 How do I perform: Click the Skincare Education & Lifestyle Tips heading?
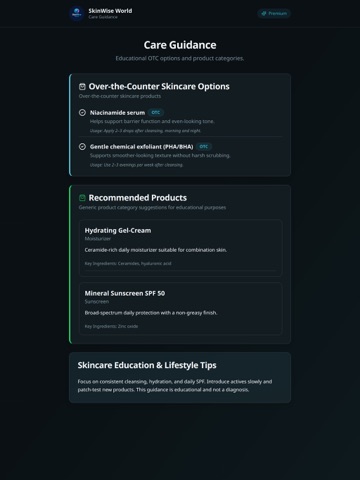point(147,365)
